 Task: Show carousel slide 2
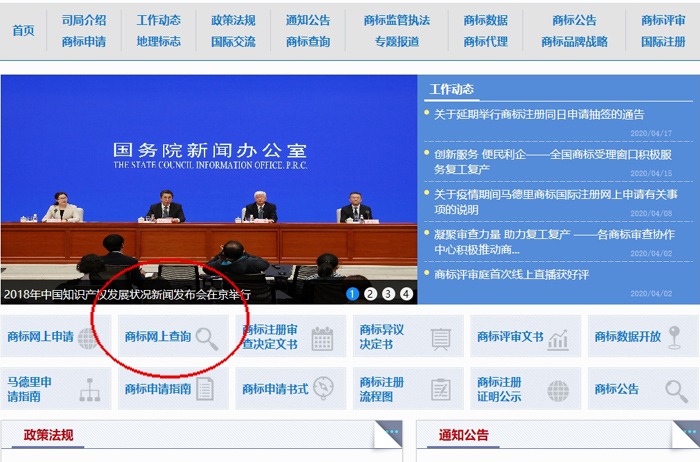pos(371,294)
